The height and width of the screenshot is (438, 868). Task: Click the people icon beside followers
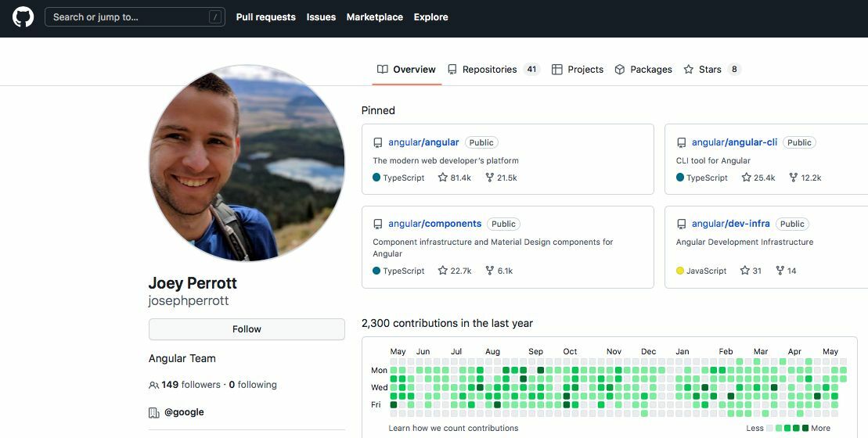tap(153, 385)
